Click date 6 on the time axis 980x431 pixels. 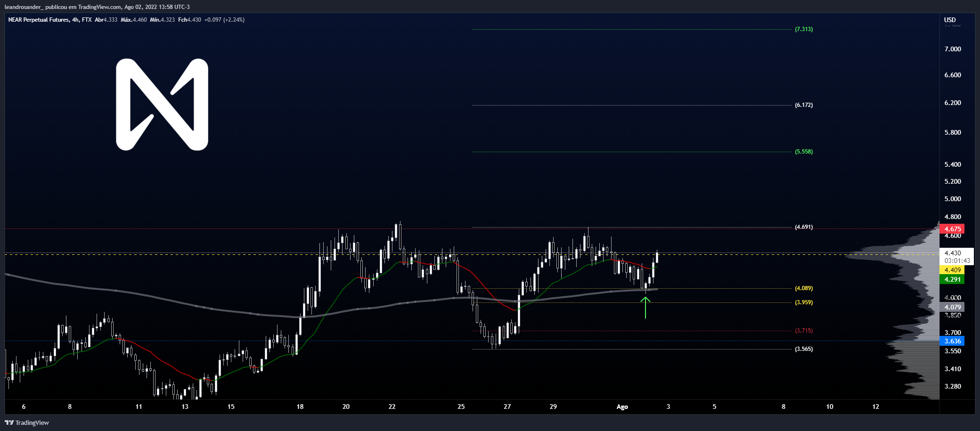tap(24, 407)
